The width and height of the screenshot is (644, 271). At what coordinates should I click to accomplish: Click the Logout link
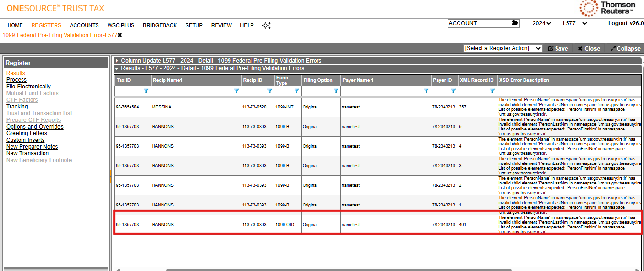click(x=618, y=23)
